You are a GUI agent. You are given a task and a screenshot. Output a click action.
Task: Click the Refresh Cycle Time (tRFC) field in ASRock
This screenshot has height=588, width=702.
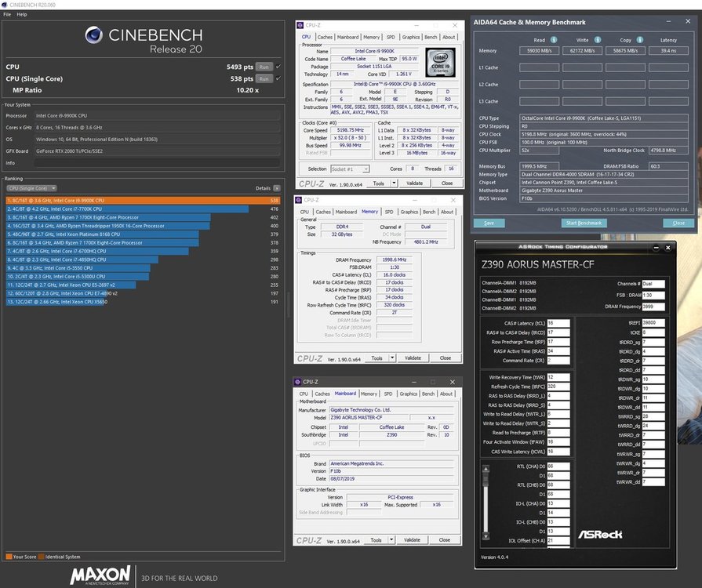click(558, 387)
